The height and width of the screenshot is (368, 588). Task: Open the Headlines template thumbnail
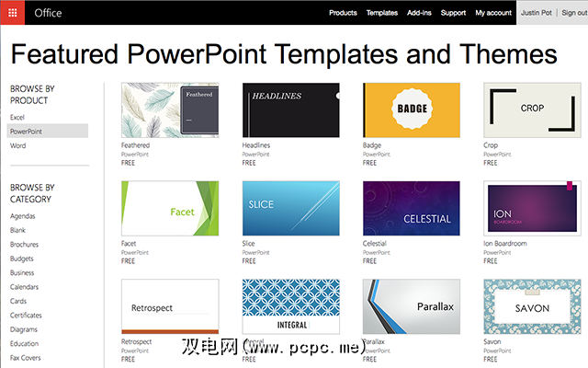point(290,110)
